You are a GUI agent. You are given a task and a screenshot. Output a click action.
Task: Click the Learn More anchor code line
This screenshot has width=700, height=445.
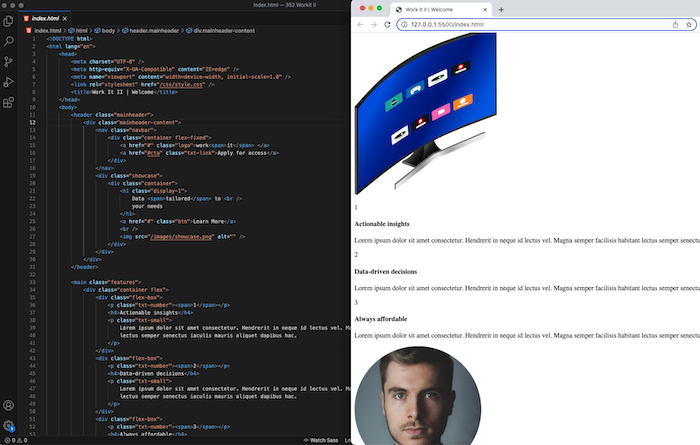pos(178,221)
